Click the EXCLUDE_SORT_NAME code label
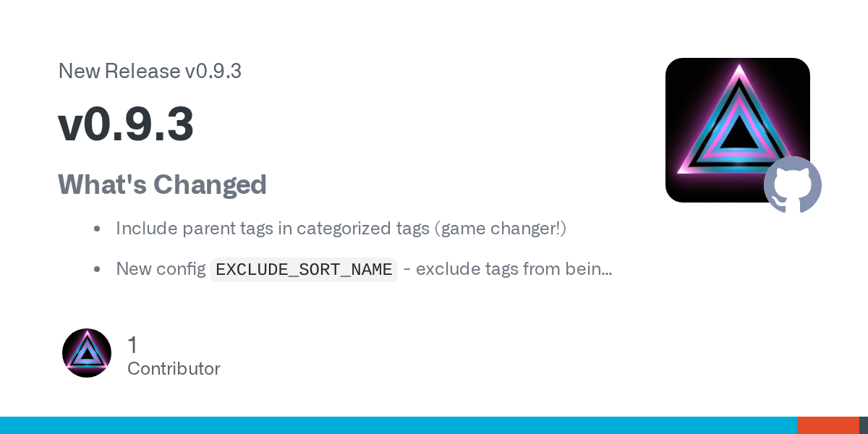The image size is (868, 434). pyautogui.click(x=304, y=270)
